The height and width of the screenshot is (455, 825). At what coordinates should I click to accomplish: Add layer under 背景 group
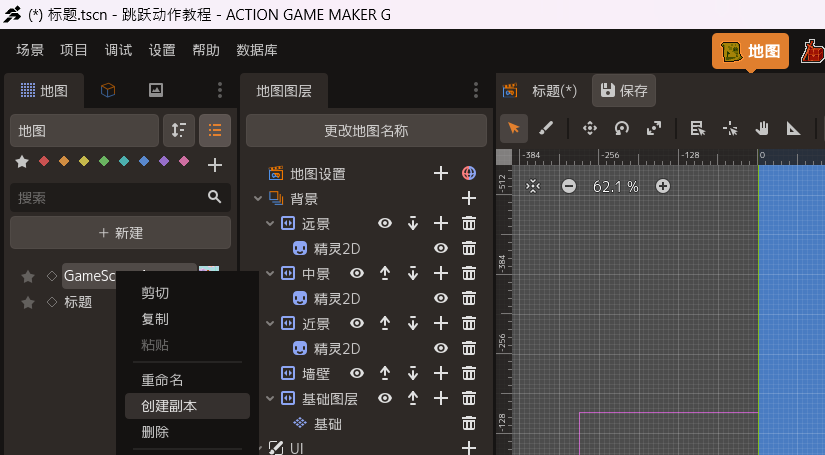pos(469,198)
